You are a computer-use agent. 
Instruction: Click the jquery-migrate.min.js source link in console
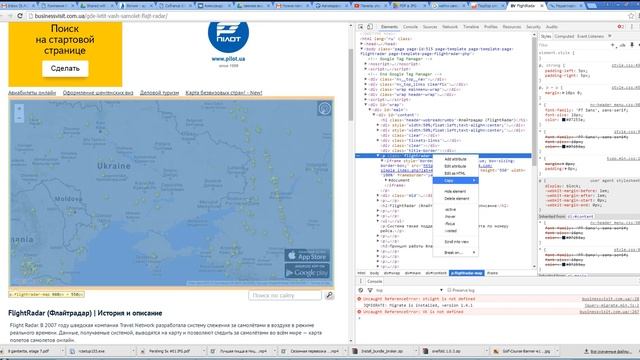pos(612,305)
